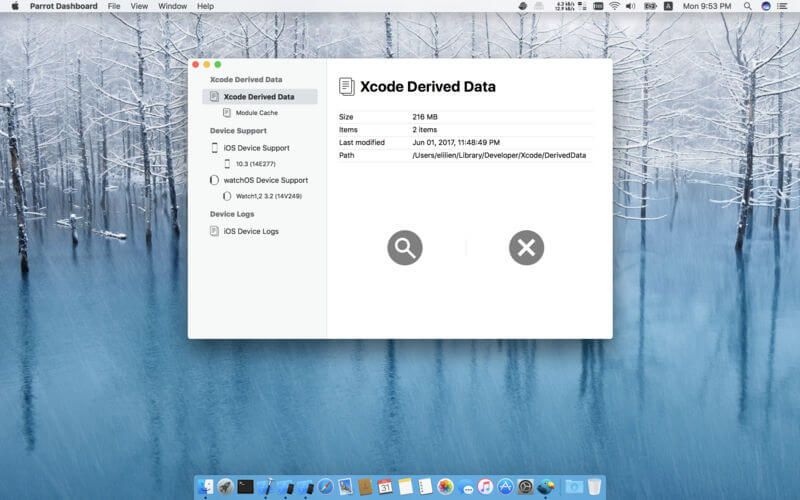Image resolution: width=800 pixels, height=500 pixels.
Task: Click watch icon beside Watch1,2 3.2 entry
Action: [x=227, y=196]
